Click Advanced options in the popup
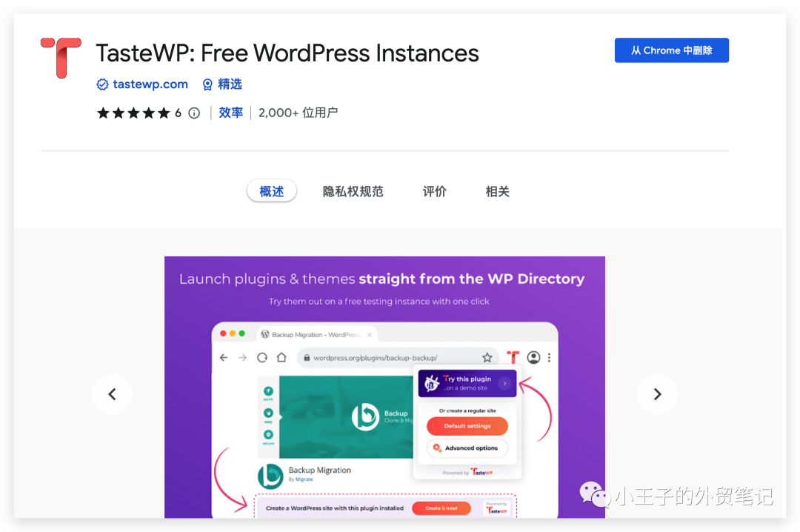800x532 pixels. point(467,448)
